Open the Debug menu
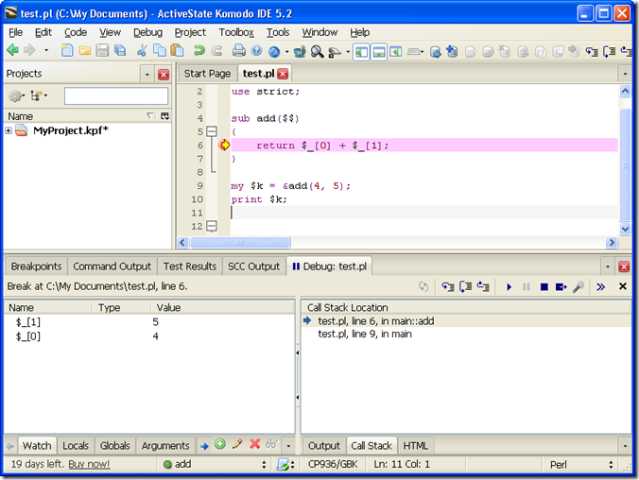This screenshot has width=639, height=480. click(x=148, y=33)
